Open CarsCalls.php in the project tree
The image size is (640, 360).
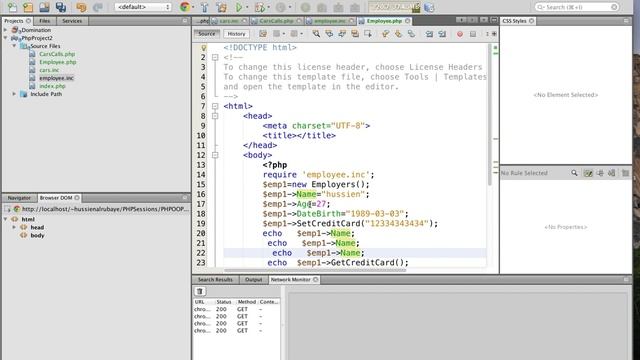pos(57,54)
